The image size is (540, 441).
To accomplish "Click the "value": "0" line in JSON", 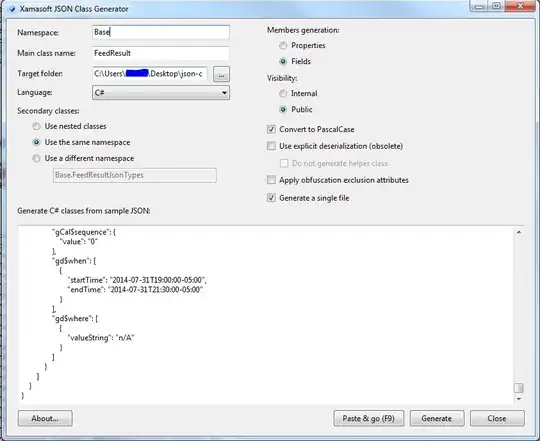I will [79, 242].
